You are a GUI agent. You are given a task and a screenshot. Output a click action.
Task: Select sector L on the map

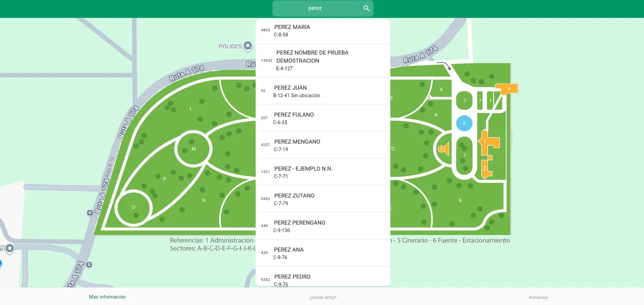click(x=191, y=108)
